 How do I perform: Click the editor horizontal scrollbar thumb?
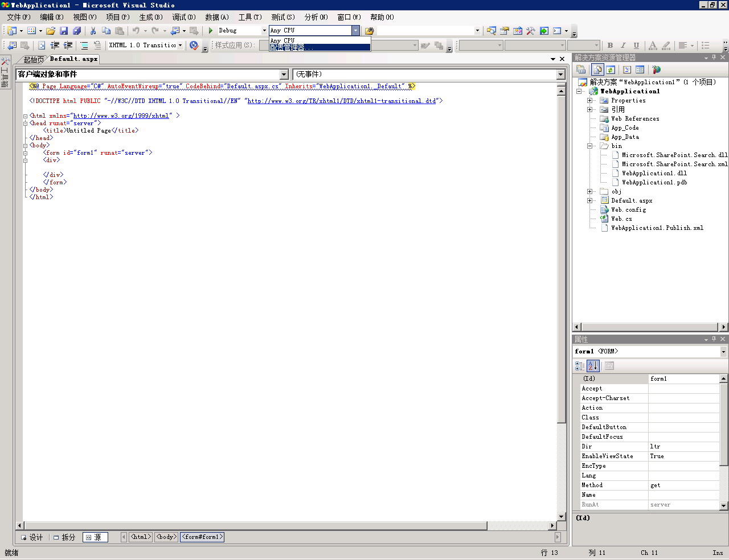[x=255, y=525]
